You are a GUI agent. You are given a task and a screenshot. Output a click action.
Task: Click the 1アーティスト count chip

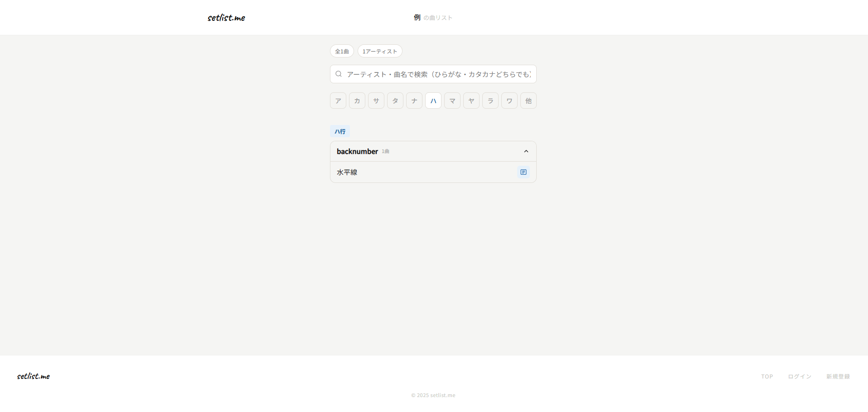click(380, 51)
